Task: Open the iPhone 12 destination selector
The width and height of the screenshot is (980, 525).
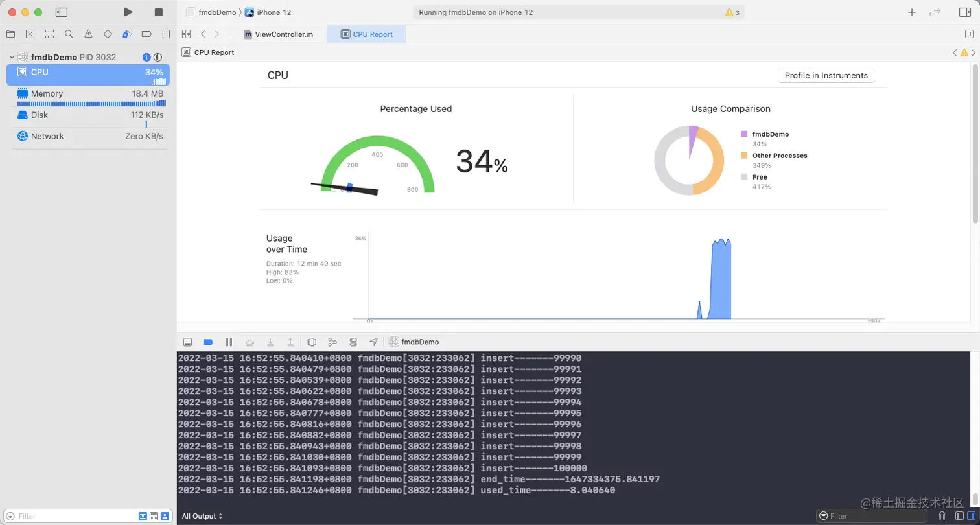Action: pos(268,12)
